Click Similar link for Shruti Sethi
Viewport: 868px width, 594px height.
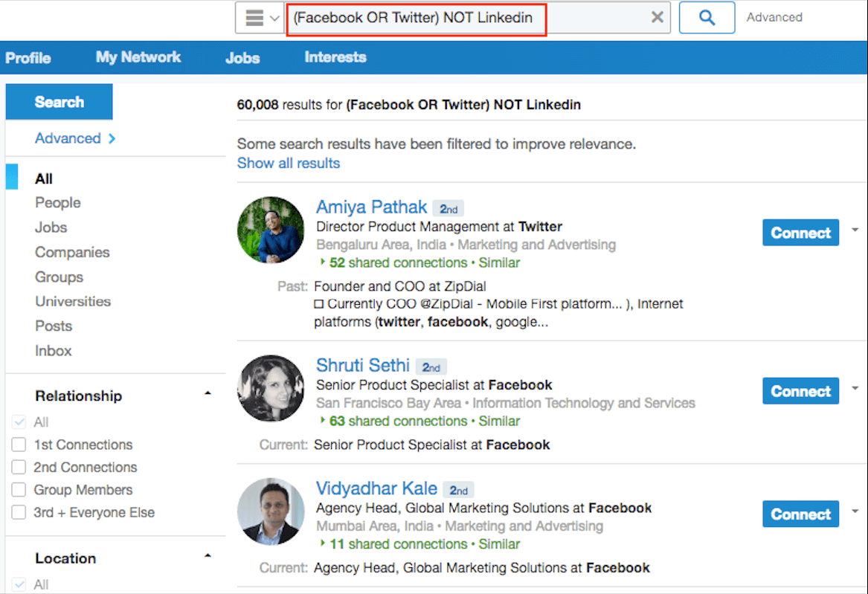point(499,422)
